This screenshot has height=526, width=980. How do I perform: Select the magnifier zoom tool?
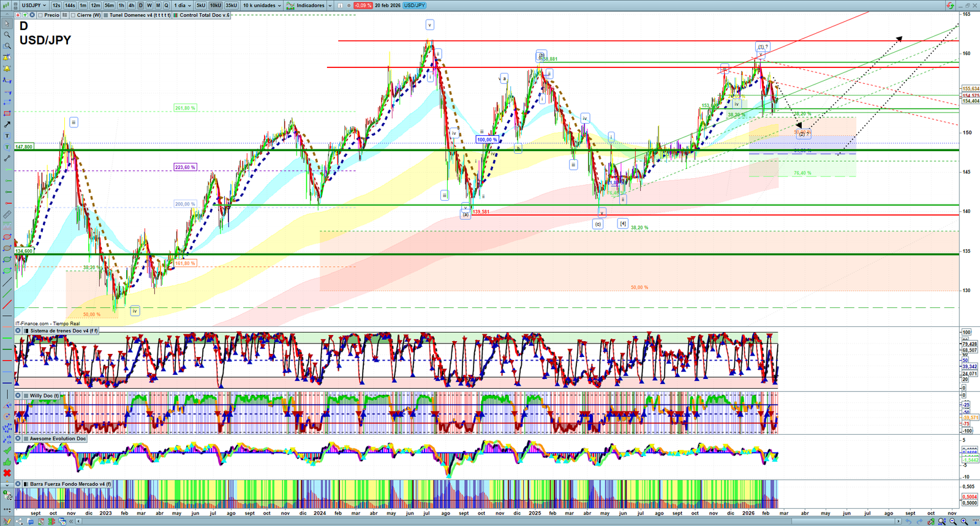7,35
